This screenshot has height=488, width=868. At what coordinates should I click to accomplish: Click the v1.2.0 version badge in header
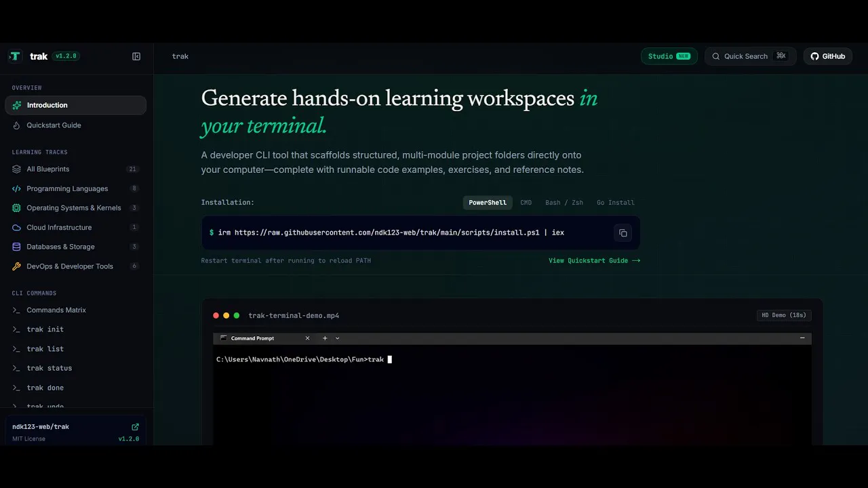coord(66,56)
